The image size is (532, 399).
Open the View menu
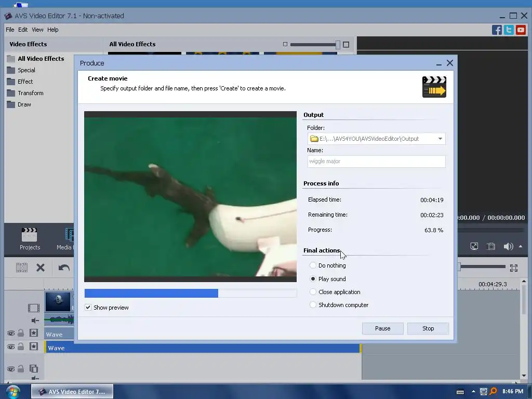point(37,30)
